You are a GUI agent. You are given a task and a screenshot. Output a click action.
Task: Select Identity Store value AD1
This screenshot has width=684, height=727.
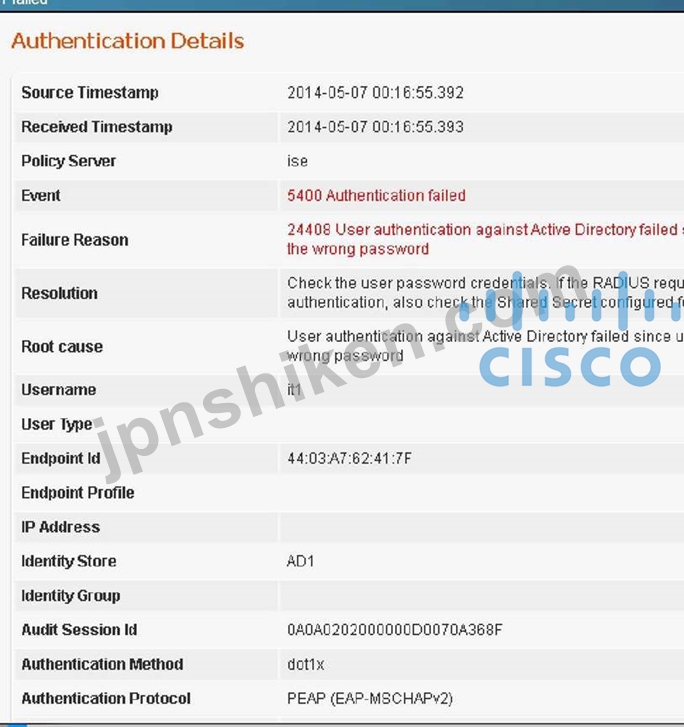pyautogui.click(x=300, y=561)
